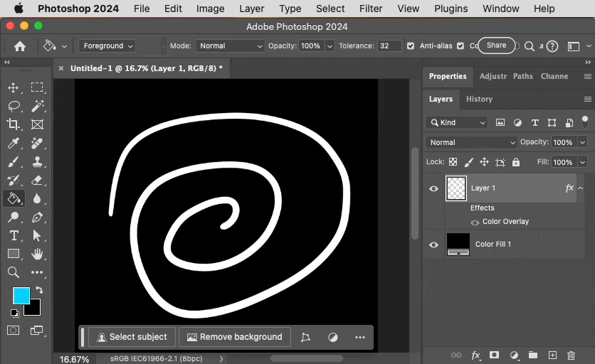Select the Blur tool
This screenshot has width=595, height=364.
tap(37, 198)
